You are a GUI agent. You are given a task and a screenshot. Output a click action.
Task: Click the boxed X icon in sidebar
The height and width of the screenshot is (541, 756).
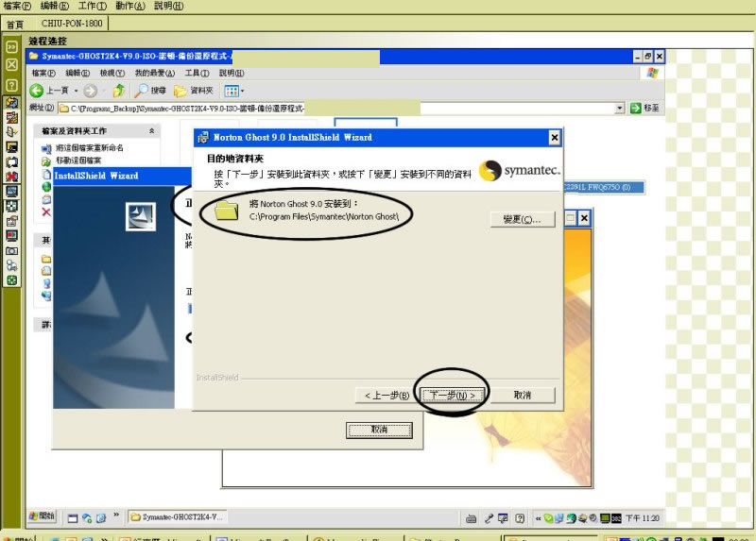(x=11, y=64)
